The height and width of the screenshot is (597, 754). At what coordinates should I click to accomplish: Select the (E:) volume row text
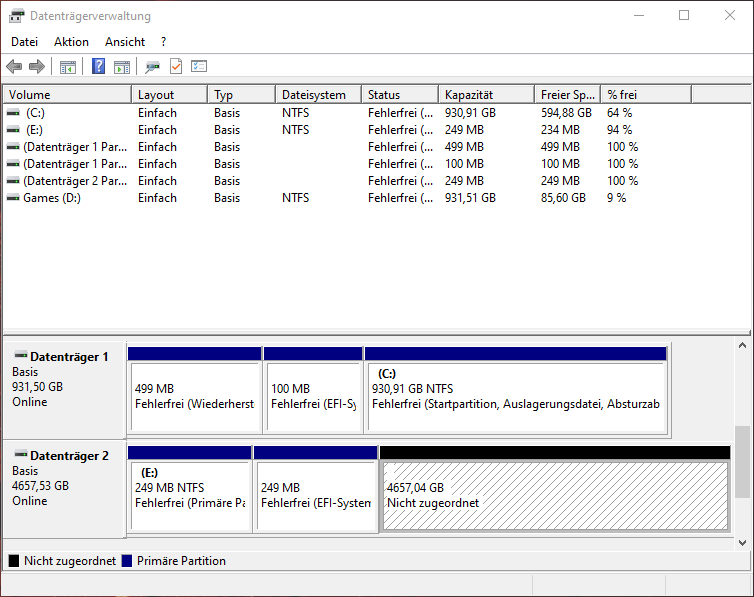pos(34,130)
